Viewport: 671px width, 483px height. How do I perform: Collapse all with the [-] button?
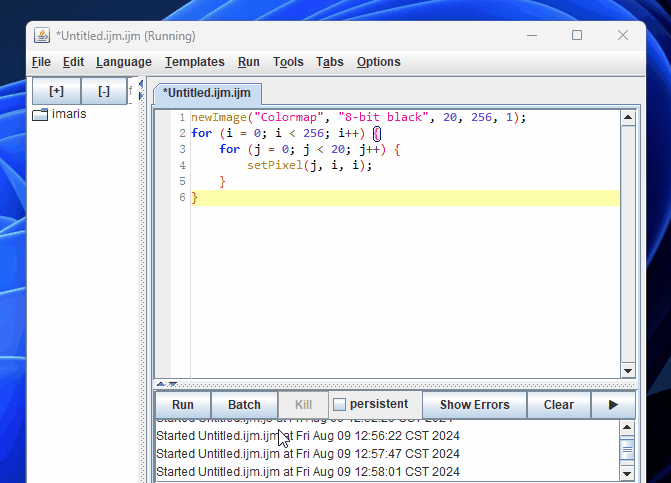pyautogui.click(x=104, y=91)
